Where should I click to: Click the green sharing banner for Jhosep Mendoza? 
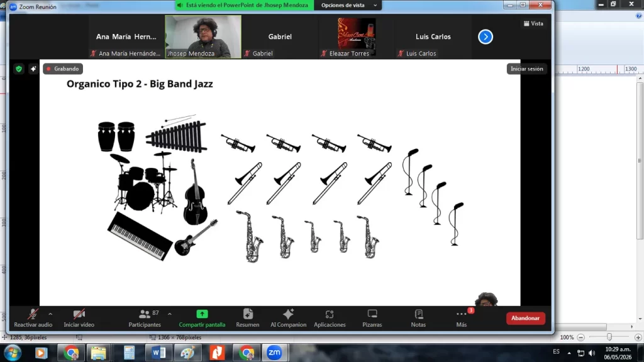click(x=245, y=5)
